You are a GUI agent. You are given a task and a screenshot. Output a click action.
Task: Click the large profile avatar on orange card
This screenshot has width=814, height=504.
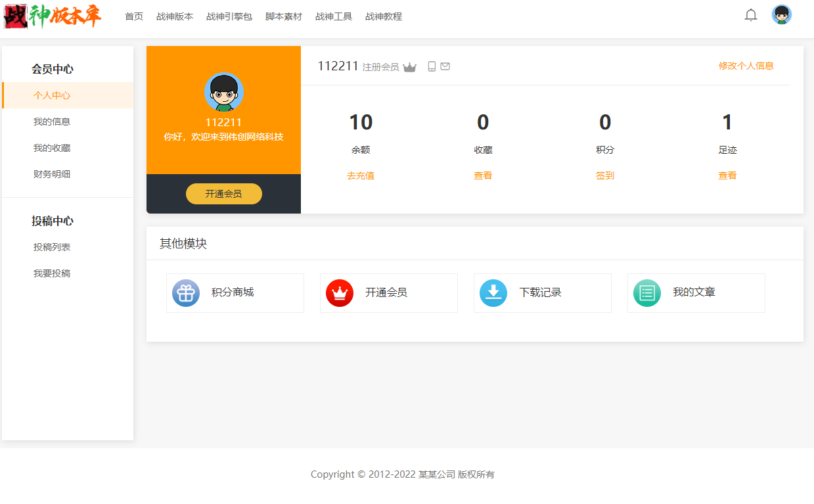(x=224, y=92)
